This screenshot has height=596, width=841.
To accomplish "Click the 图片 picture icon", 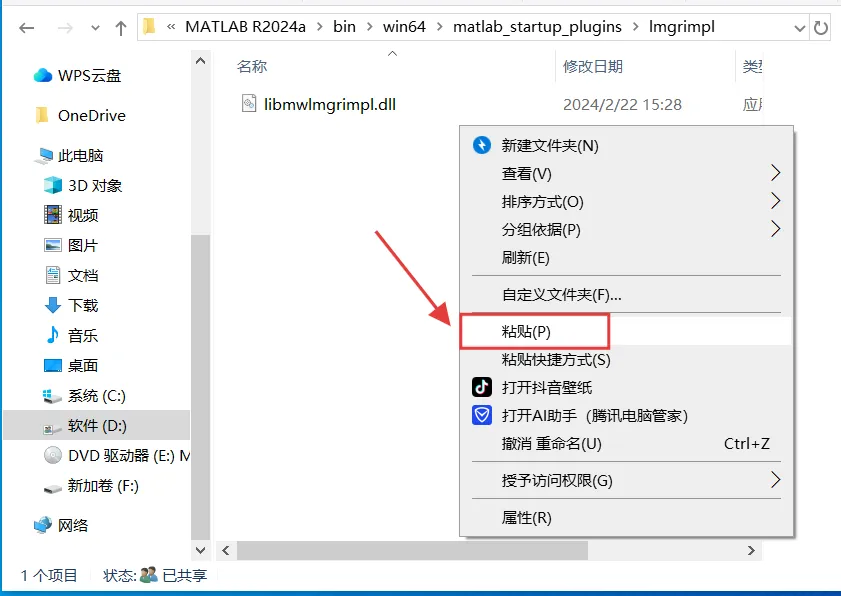I will (53, 245).
